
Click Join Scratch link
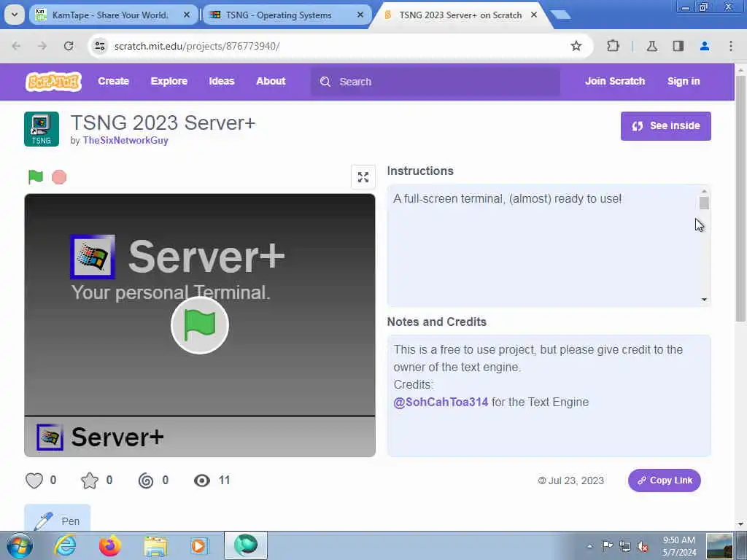pos(615,82)
